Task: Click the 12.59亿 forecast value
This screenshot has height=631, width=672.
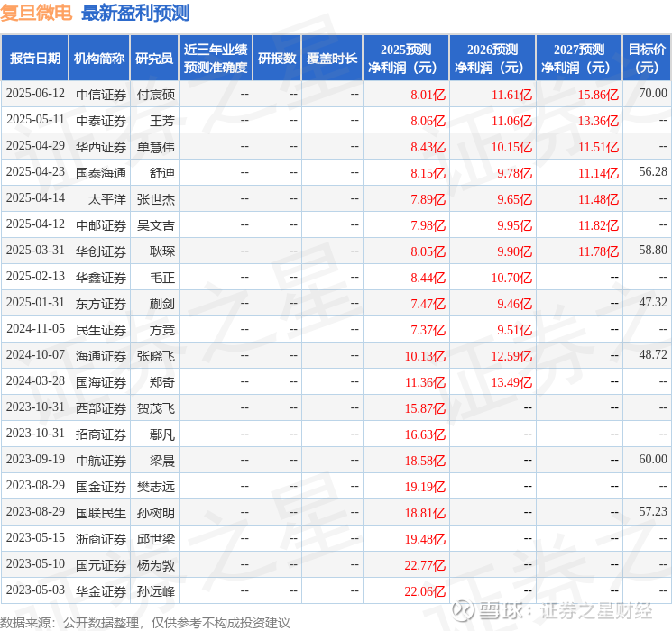Action: coord(511,356)
